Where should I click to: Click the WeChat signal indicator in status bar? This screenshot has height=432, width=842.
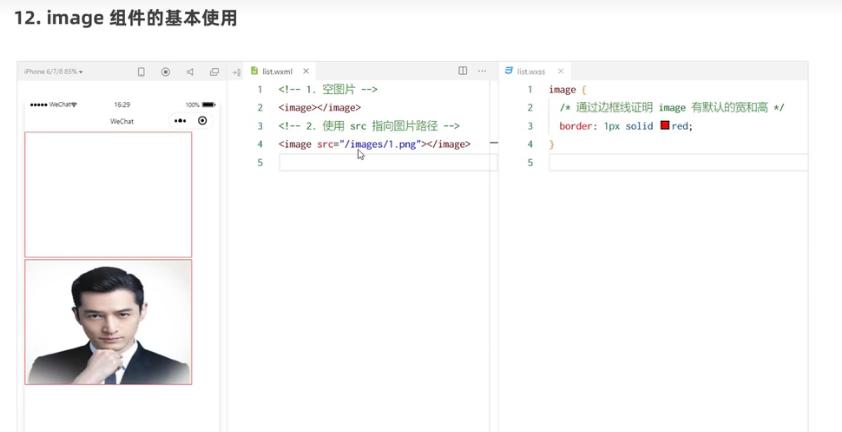[53, 105]
